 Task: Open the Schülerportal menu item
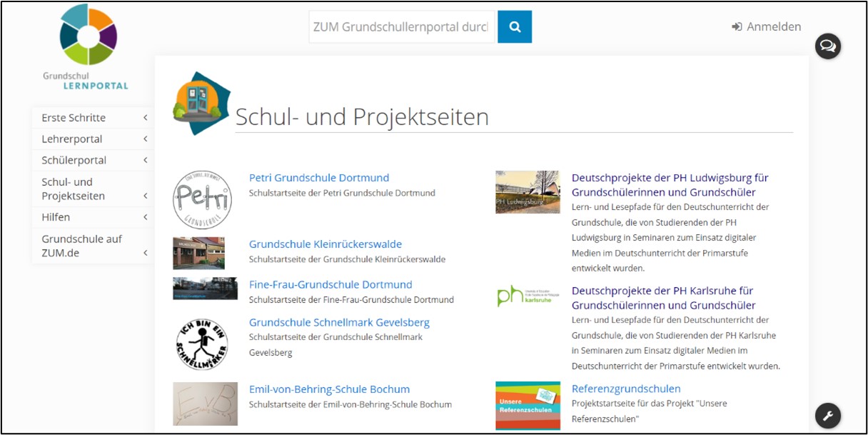(x=74, y=160)
